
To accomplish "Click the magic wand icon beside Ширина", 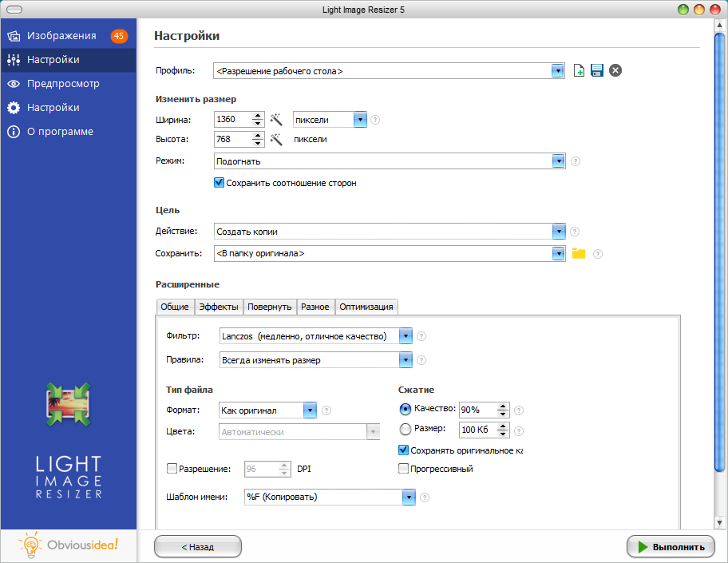I will point(276,120).
